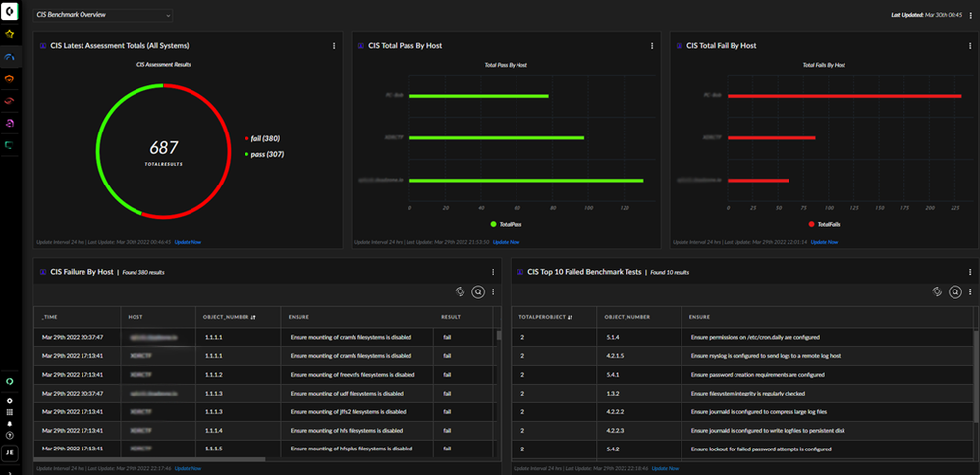The width and height of the screenshot is (980, 475).
Task: Sort by OBJECT_NUMBER column in Failure By Host table
Action: click(225, 317)
